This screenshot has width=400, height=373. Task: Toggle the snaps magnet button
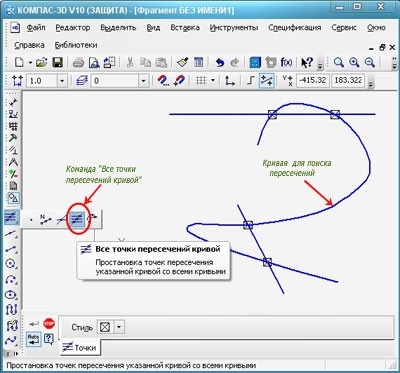163,81
